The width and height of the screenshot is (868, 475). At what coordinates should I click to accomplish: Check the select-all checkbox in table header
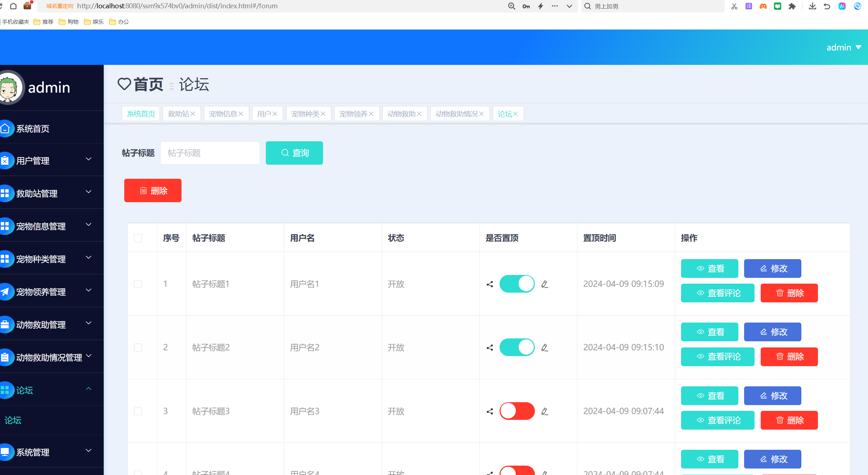click(x=138, y=238)
